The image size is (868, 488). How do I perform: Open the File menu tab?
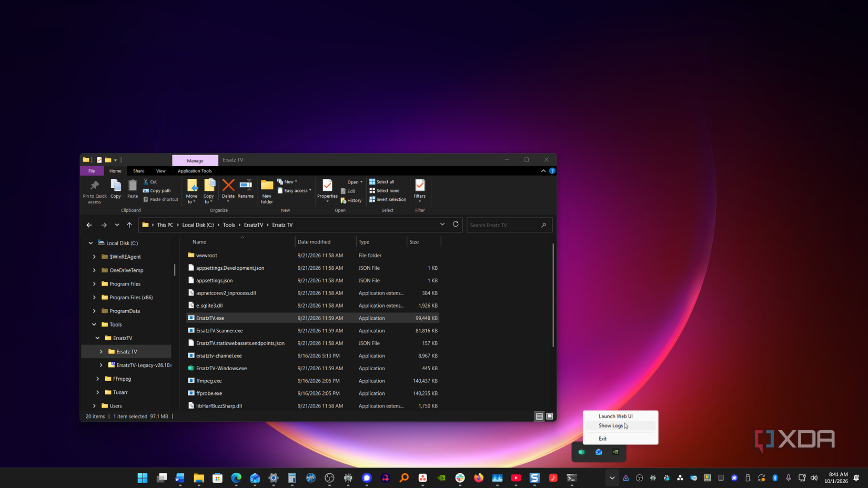click(92, 171)
